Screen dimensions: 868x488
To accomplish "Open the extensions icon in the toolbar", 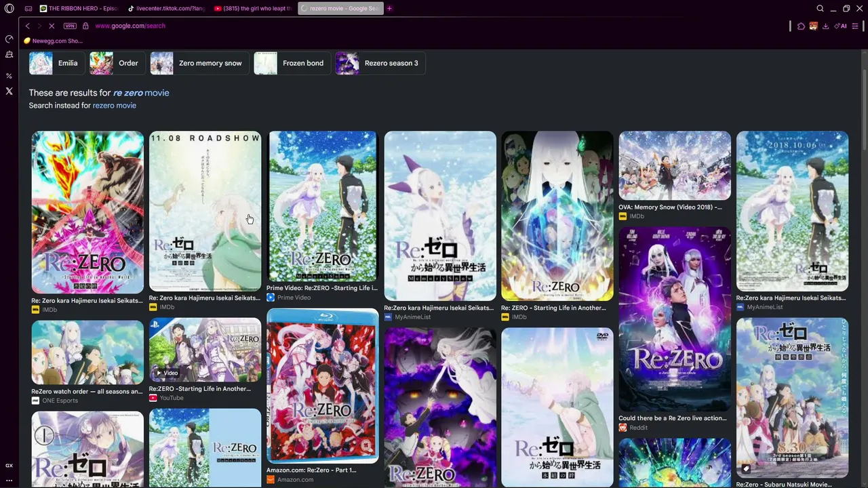I will point(801,26).
